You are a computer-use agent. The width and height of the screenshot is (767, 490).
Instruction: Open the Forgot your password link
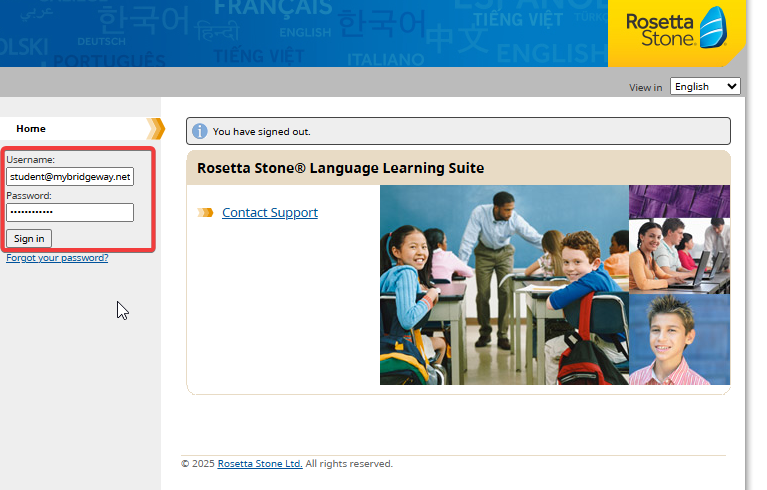[57, 258]
